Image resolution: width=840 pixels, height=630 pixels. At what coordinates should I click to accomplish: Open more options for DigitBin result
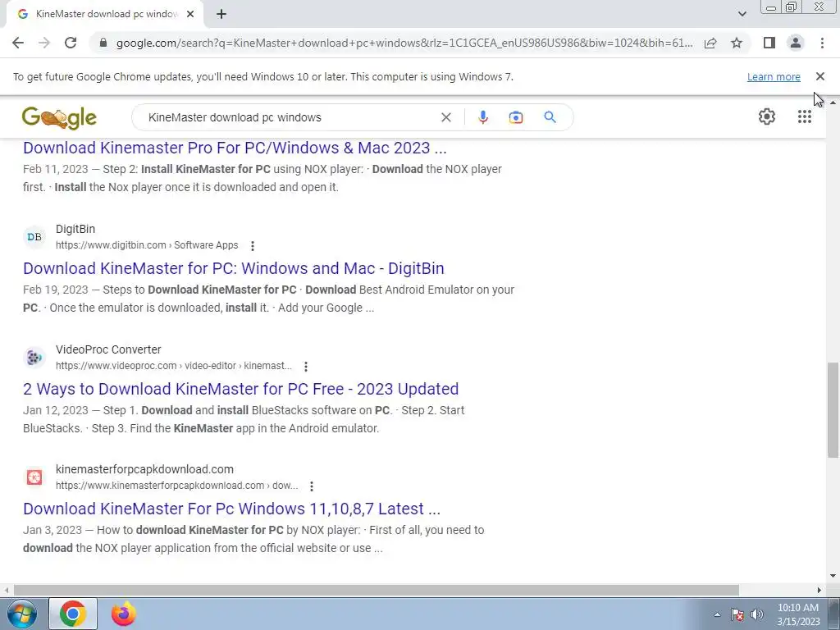pyautogui.click(x=253, y=245)
